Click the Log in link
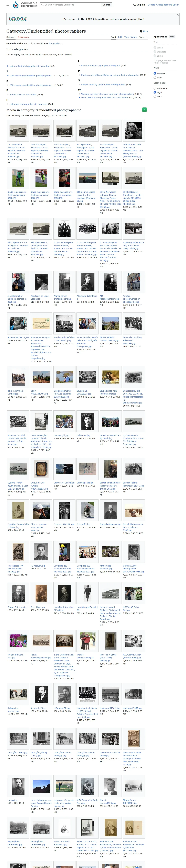Image resolution: width=186 pixels, height=868 pixels. (176, 5)
